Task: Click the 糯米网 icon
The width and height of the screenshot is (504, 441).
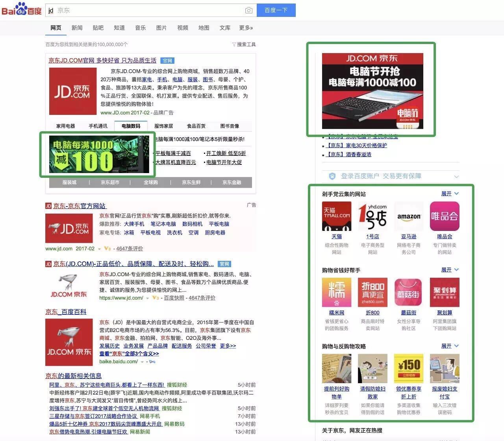Action: (337, 292)
